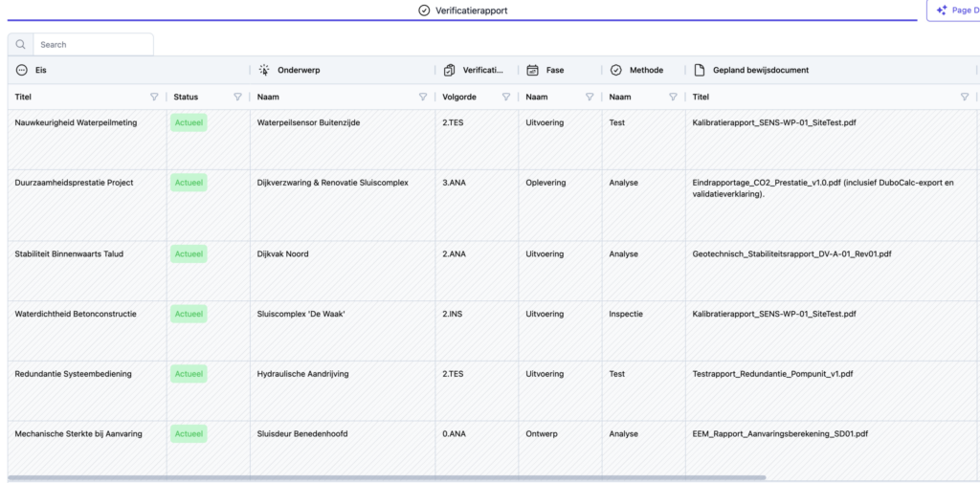Click the Verificatie column group icon
The image size is (980, 483).
(450, 70)
